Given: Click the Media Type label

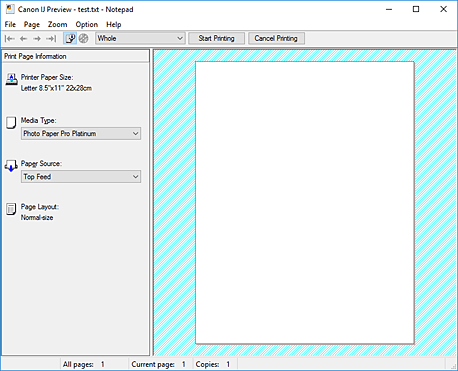Looking at the screenshot, I should pyautogui.click(x=39, y=120).
